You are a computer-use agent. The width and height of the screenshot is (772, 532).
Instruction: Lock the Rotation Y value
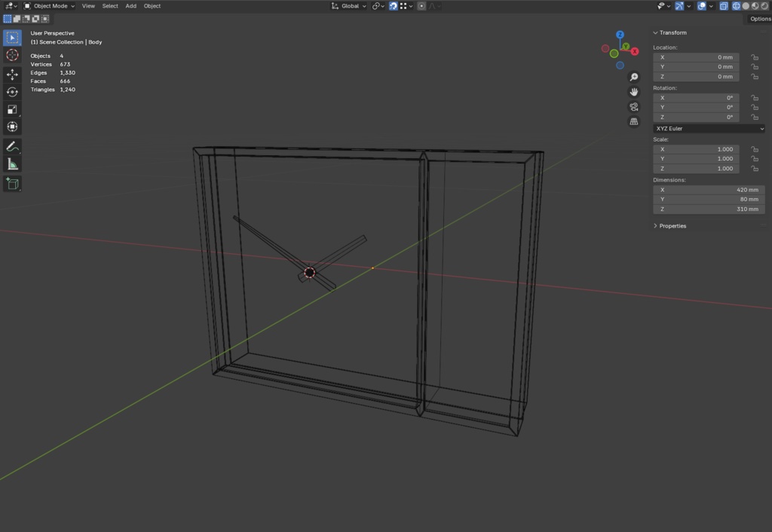point(754,107)
